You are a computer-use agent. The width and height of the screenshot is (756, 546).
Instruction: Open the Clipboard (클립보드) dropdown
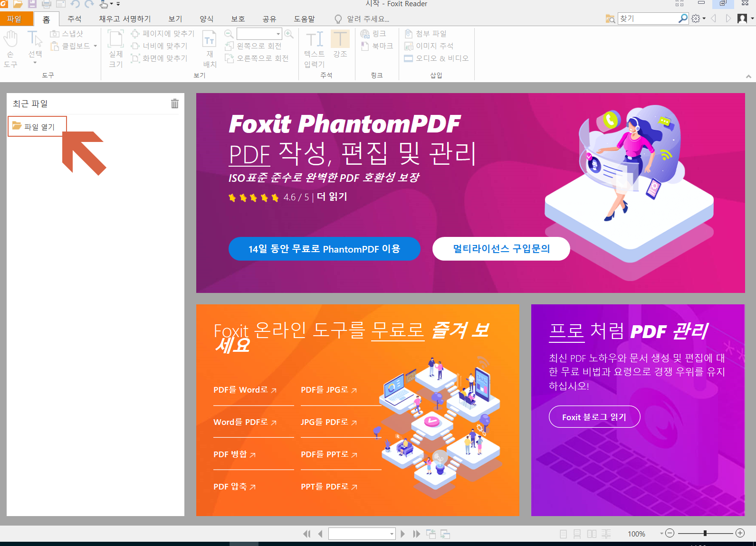point(96,46)
